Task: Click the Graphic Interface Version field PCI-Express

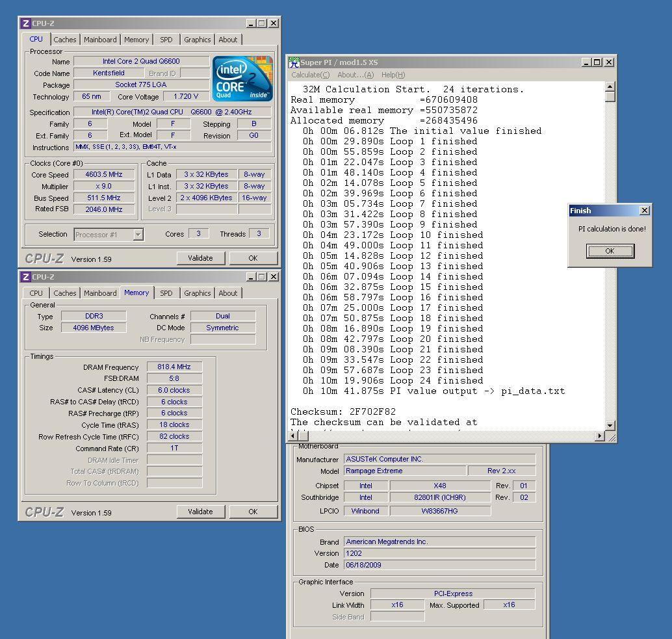Action: click(x=453, y=593)
